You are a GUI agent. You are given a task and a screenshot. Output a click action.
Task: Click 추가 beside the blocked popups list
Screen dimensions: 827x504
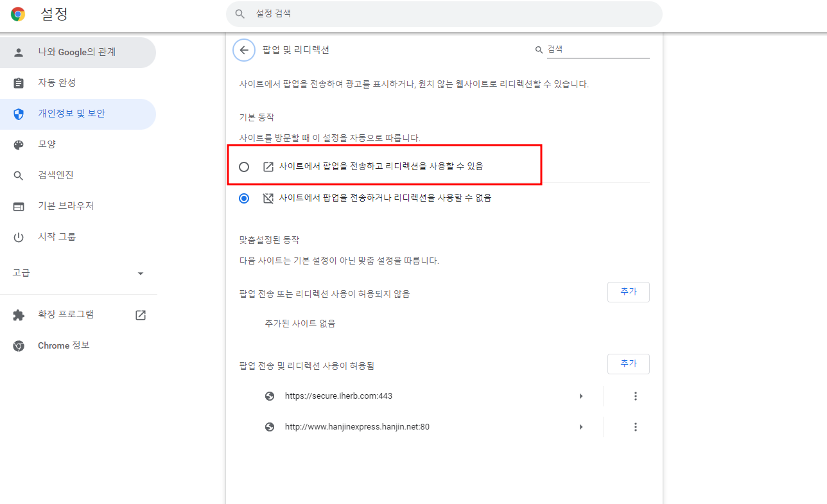[628, 291]
